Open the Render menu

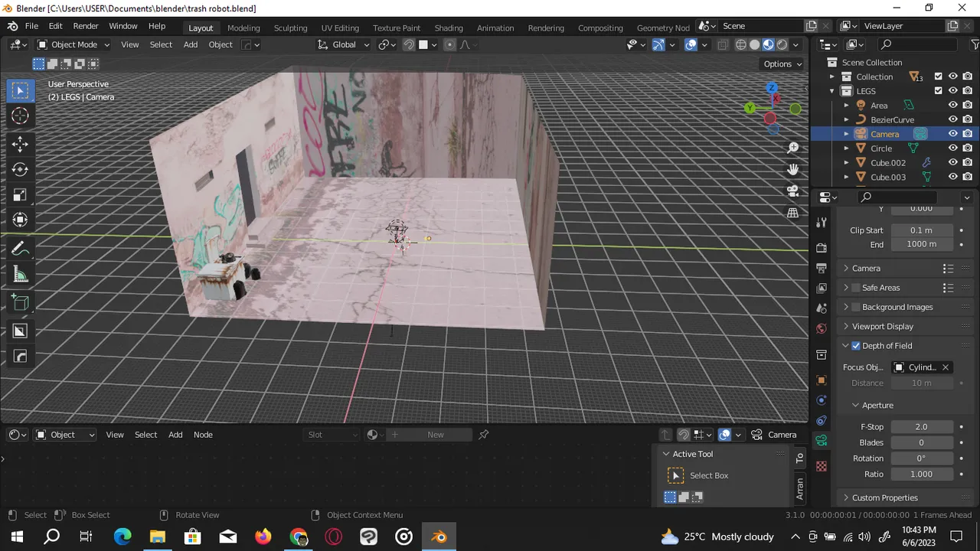(x=86, y=26)
